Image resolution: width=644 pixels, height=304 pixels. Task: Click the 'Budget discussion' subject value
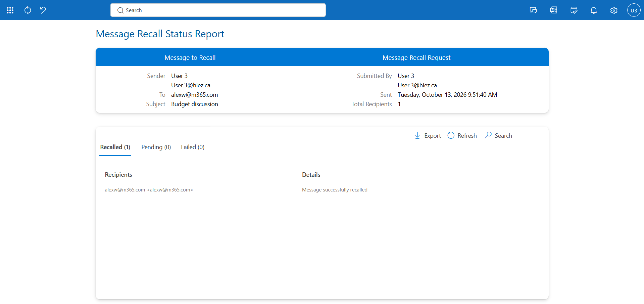195,104
